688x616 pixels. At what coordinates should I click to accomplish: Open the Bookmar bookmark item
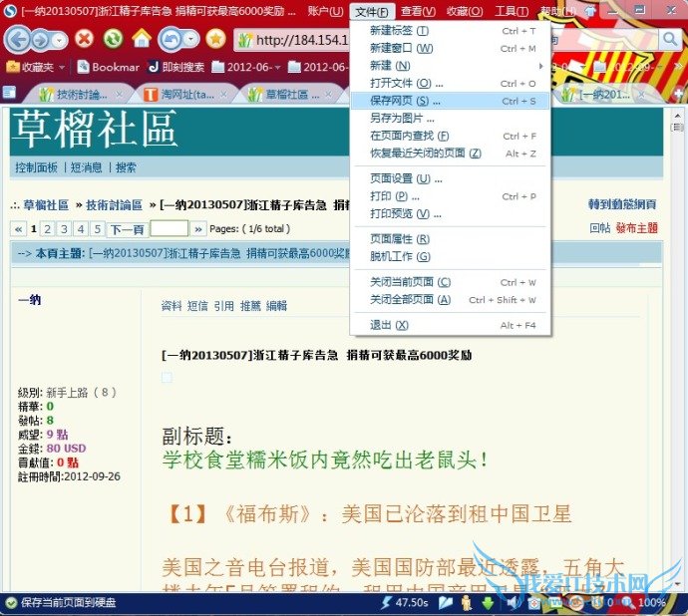108,67
